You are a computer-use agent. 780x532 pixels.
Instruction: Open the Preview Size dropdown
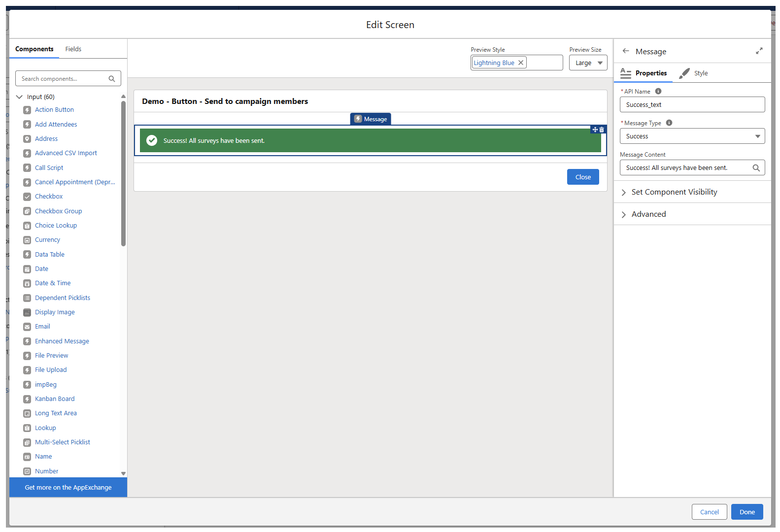[588, 63]
